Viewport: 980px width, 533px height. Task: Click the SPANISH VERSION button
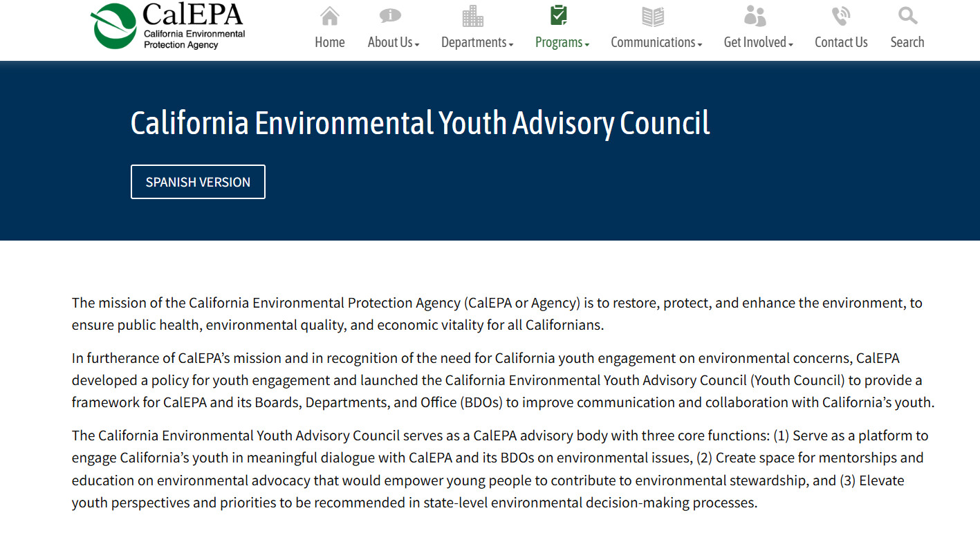(198, 182)
